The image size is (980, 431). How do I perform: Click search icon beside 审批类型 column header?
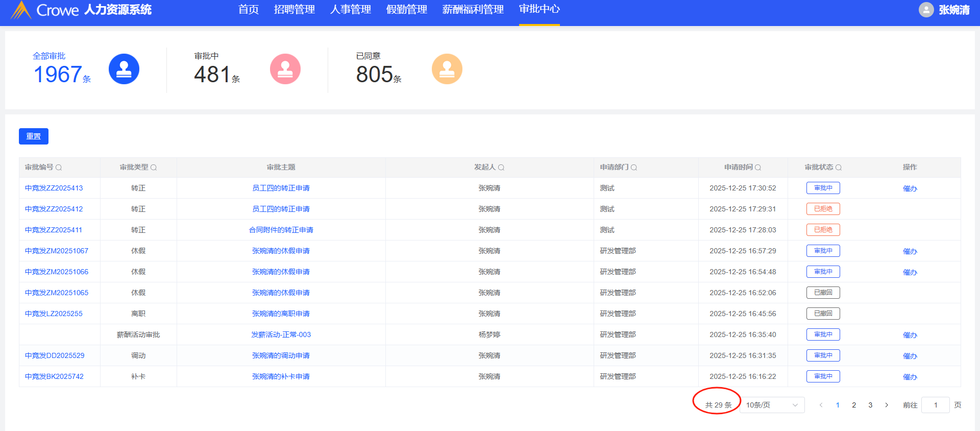[154, 167]
